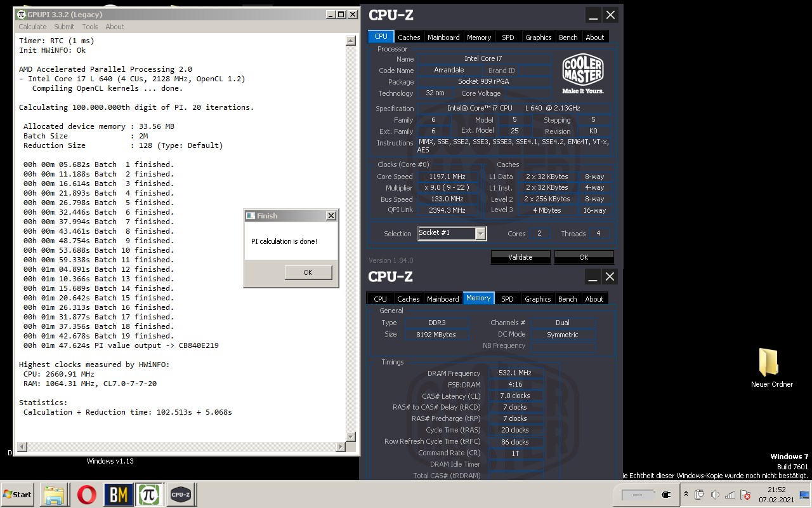The width and height of the screenshot is (812, 508).
Task: Switch to CPU tab in the lower CPU-Z window
Action: coord(381,299)
